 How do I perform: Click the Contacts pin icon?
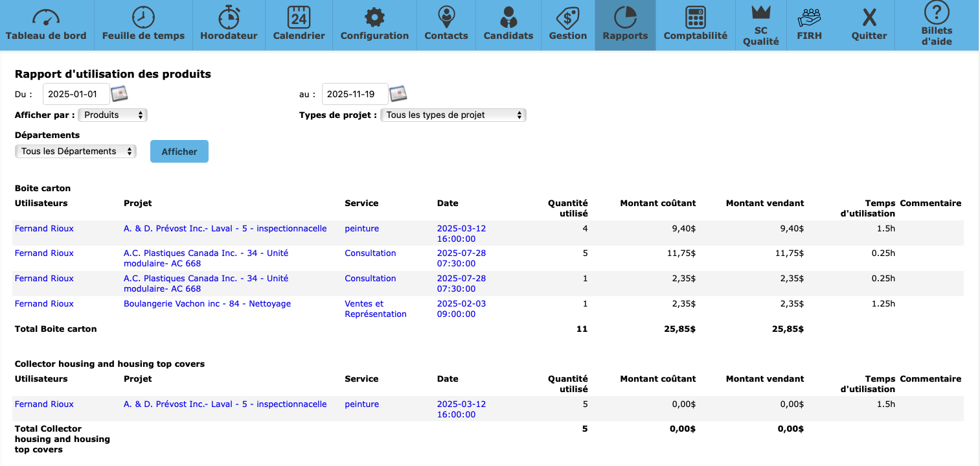(x=446, y=17)
